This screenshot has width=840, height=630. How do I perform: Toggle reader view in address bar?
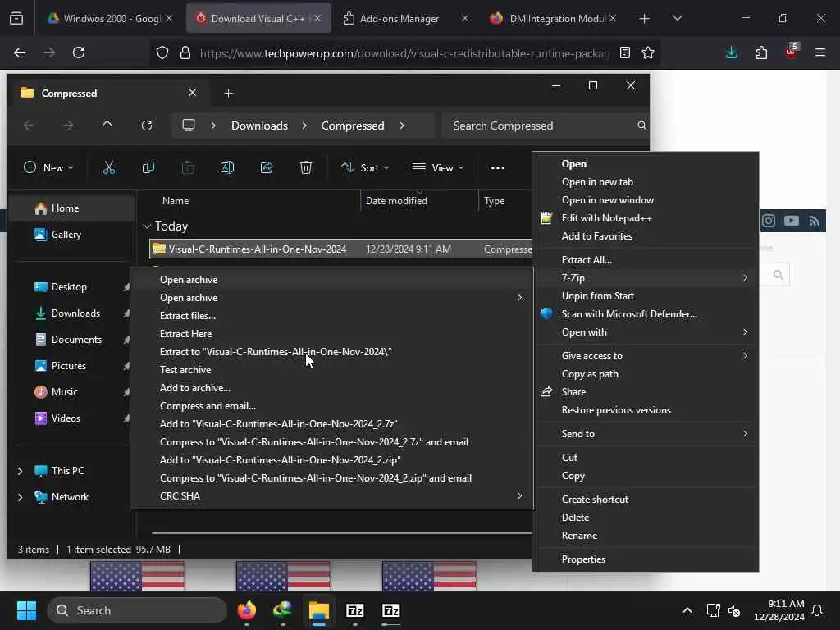pyautogui.click(x=624, y=52)
